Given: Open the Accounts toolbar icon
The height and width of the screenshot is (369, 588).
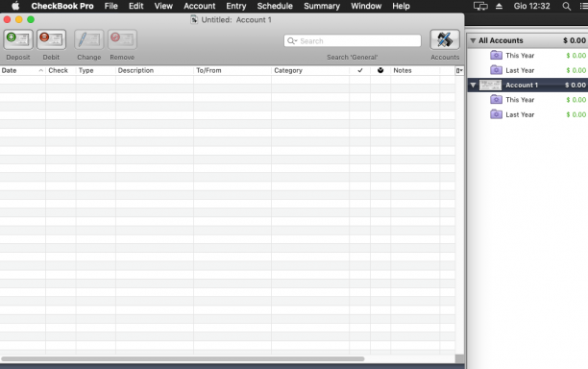Looking at the screenshot, I should [445, 39].
